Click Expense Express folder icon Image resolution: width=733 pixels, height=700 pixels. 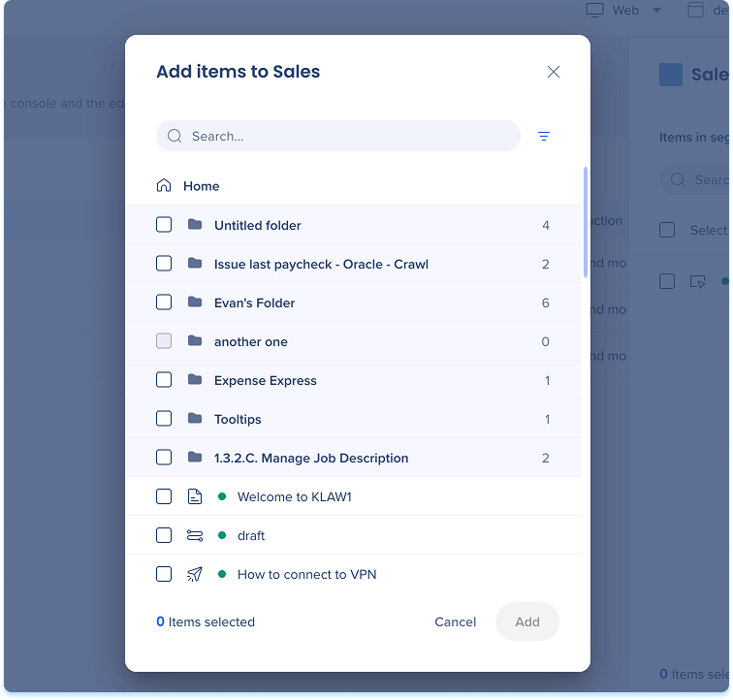point(195,380)
